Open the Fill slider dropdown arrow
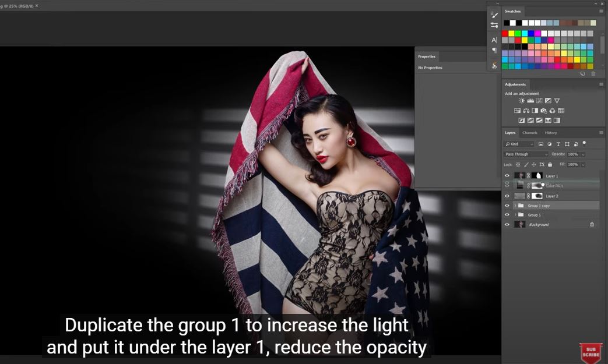 pyautogui.click(x=583, y=165)
